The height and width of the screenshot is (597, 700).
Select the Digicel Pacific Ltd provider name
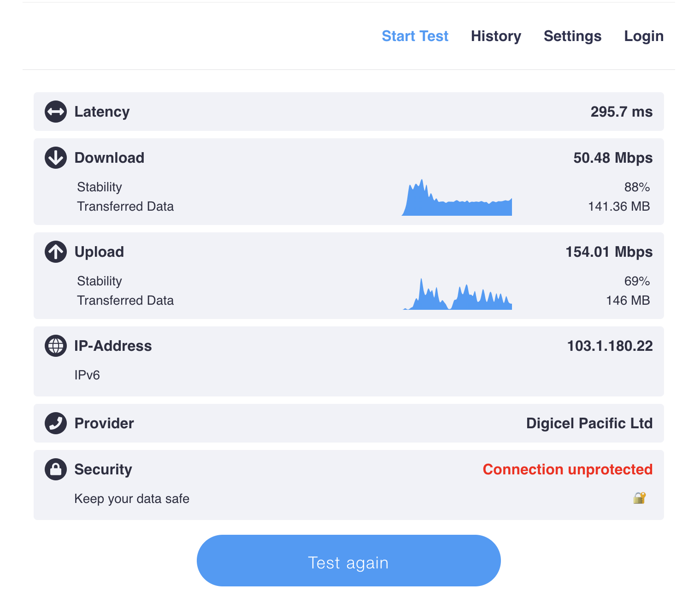click(589, 423)
